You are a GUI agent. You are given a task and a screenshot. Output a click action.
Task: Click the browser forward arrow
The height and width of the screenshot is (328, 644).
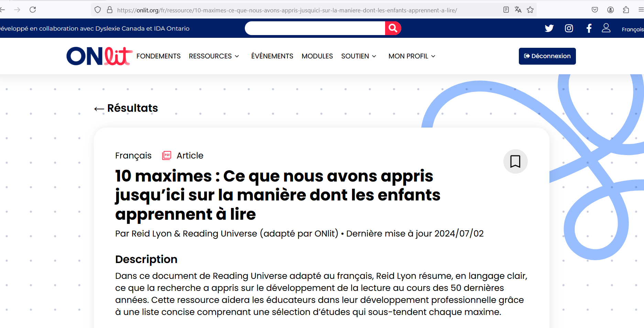(17, 10)
